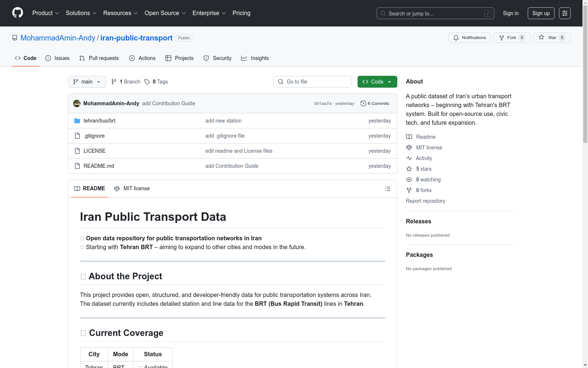Image resolution: width=588 pixels, height=368 pixels.
Task: Click the Sign in link
Action: (511, 13)
